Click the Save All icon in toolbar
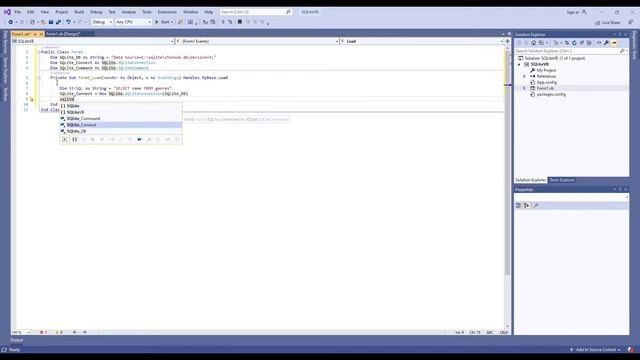Viewport: 640px width, 360px height. [x=58, y=22]
